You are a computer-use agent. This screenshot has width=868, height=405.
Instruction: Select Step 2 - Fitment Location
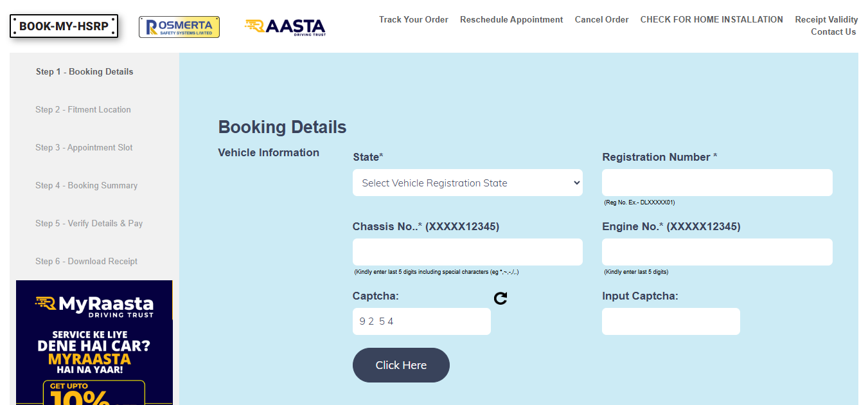83,109
